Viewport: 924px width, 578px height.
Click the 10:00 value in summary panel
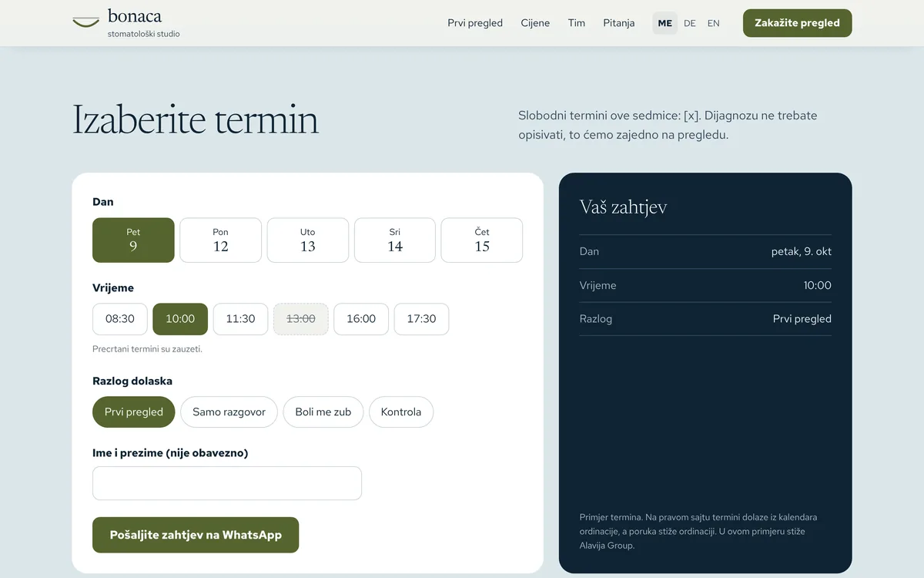(818, 285)
